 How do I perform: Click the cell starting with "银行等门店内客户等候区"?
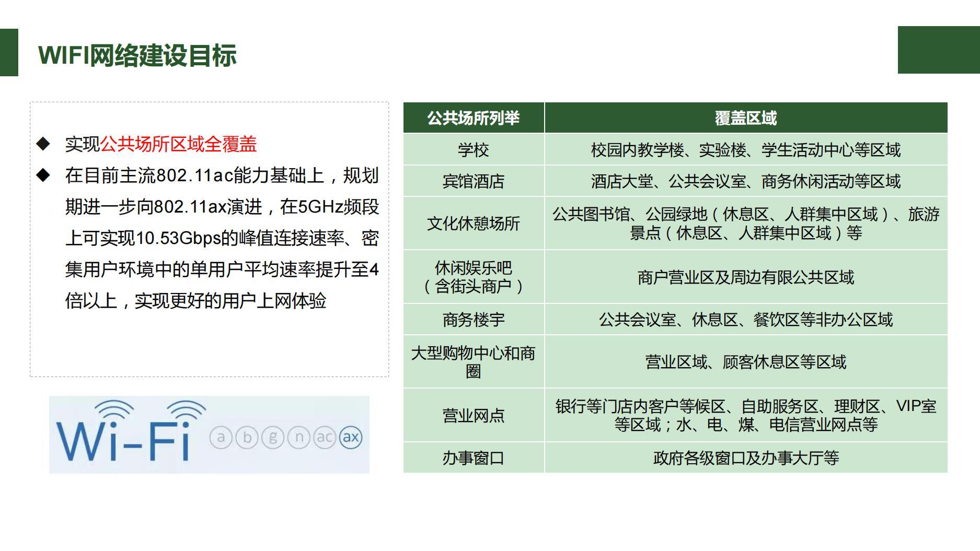click(746, 415)
